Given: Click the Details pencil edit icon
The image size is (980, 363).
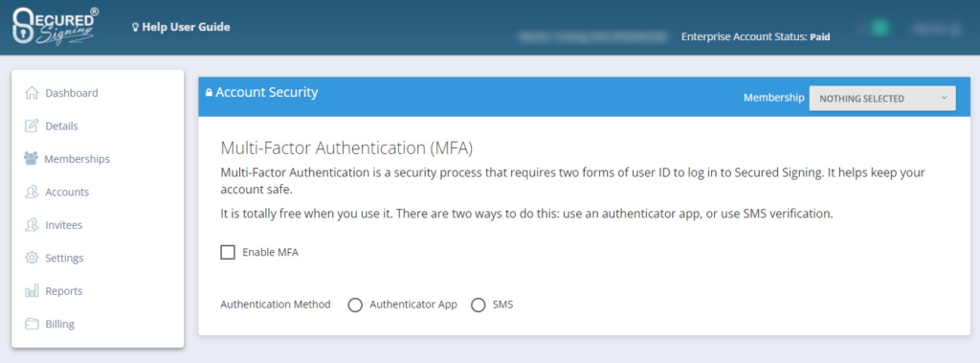Looking at the screenshot, I should point(32,125).
